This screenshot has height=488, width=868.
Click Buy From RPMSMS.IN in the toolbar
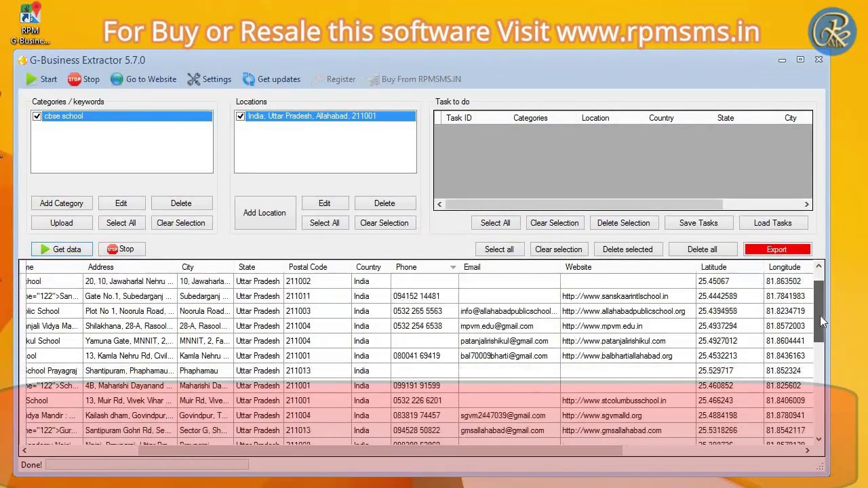(x=414, y=79)
